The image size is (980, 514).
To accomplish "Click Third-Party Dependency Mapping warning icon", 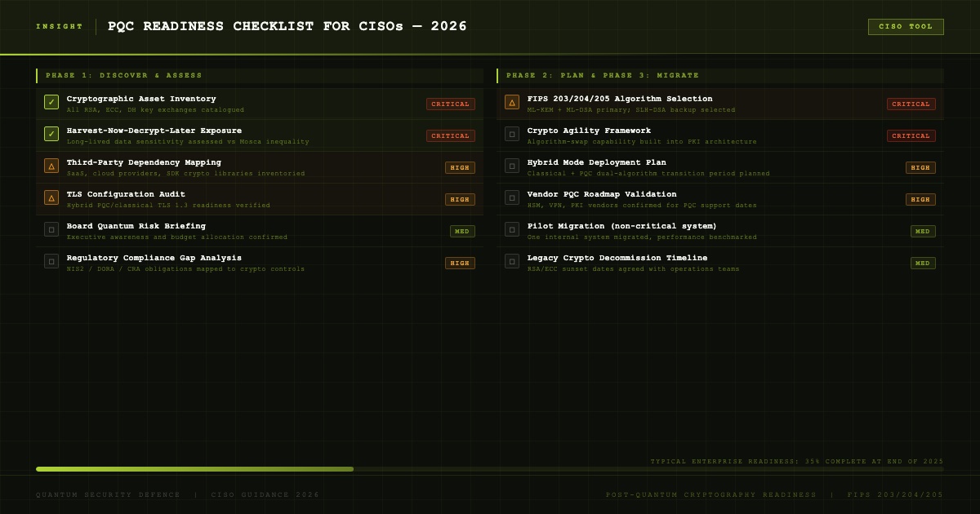I will point(51,166).
